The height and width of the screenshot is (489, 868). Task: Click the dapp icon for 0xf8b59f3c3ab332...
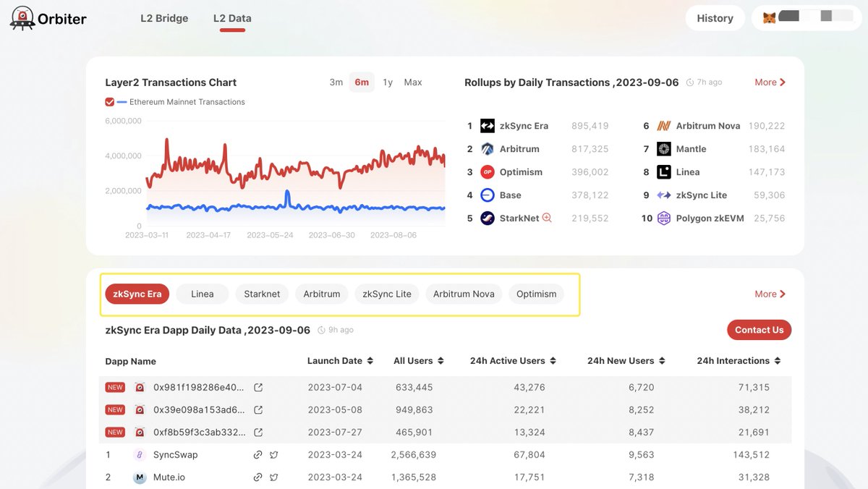(140, 432)
